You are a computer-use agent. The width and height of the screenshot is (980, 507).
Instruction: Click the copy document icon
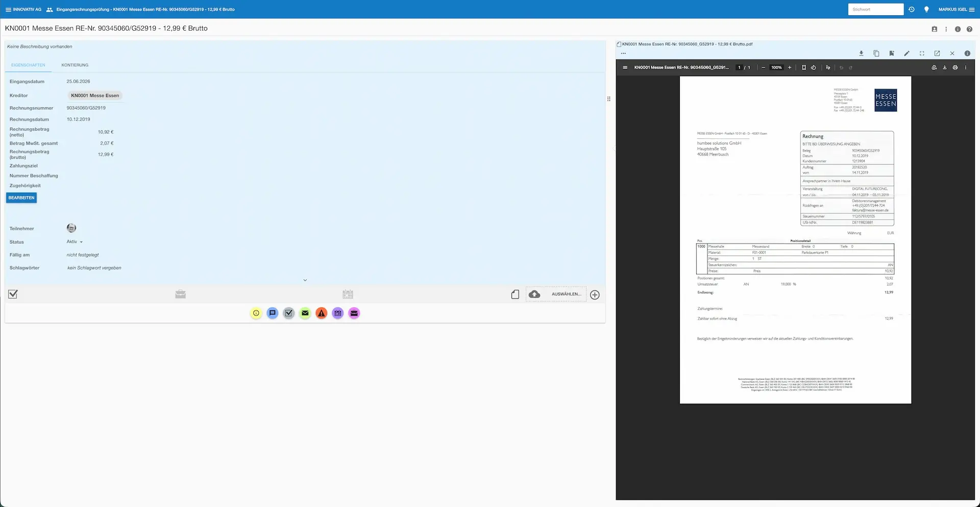[x=876, y=53]
